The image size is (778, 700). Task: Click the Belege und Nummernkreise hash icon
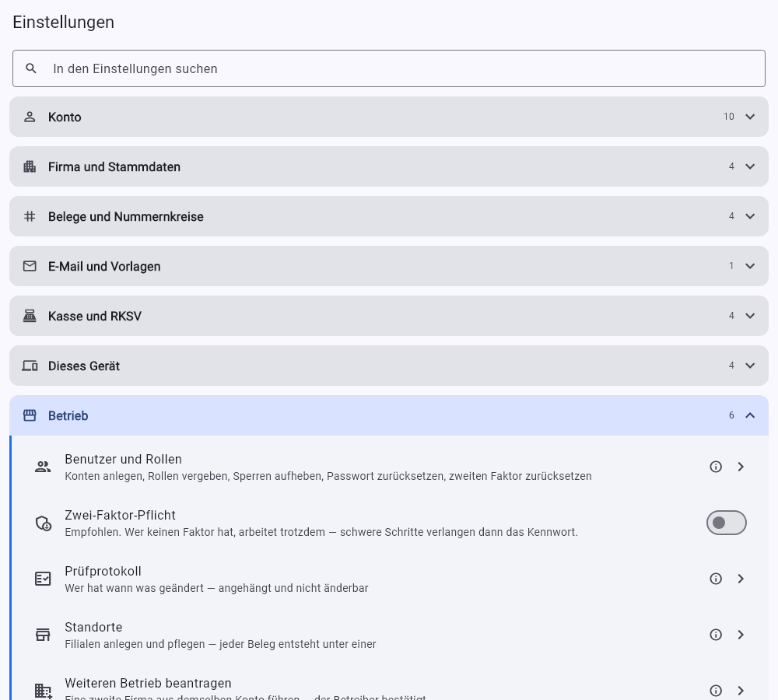pos(30,216)
